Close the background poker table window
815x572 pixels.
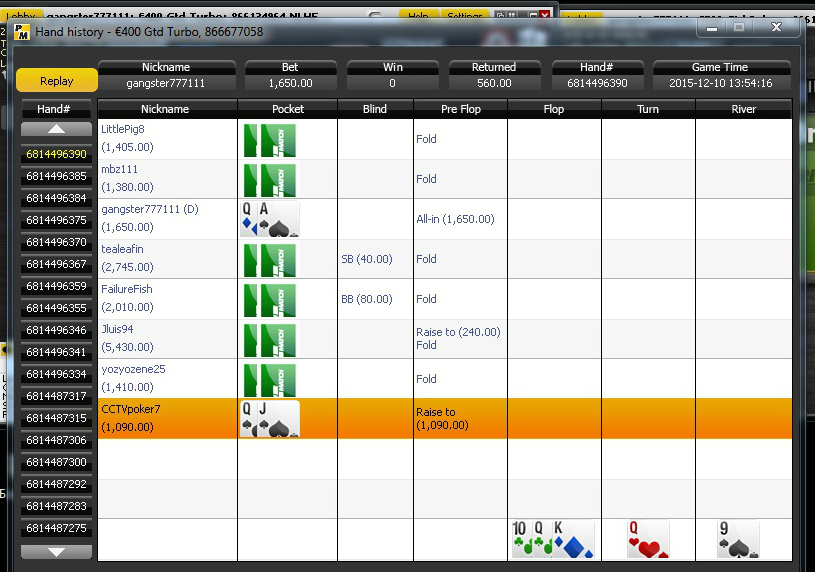coord(544,15)
